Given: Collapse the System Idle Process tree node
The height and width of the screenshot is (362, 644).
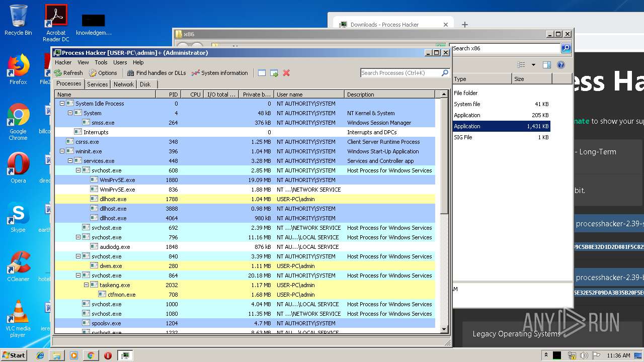Looking at the screenshot, I should (x=62, y=104).
